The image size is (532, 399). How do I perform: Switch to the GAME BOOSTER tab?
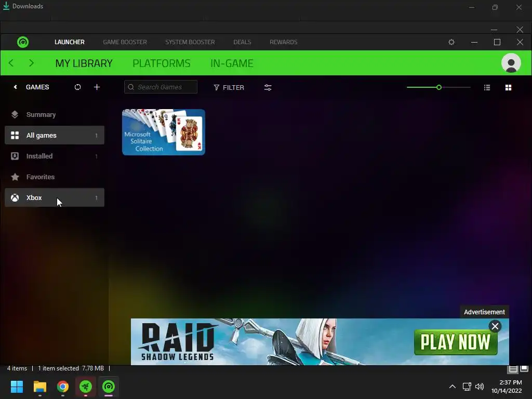(125, 42)
